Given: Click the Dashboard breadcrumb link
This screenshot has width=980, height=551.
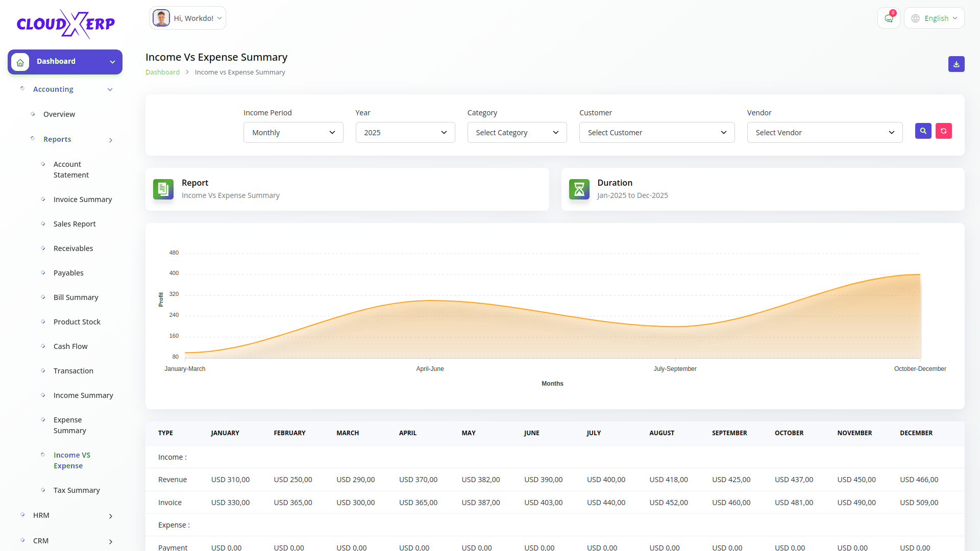Looking at the screenshot, I should pos(162,72).
